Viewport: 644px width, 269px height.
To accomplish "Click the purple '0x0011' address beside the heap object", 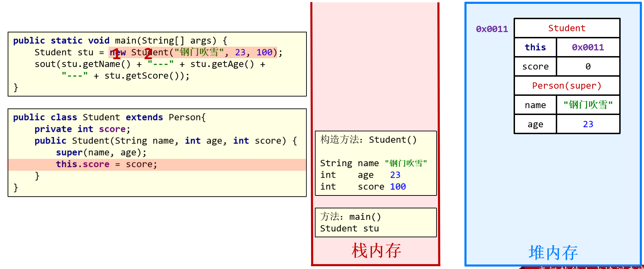I will click(492, 29).
